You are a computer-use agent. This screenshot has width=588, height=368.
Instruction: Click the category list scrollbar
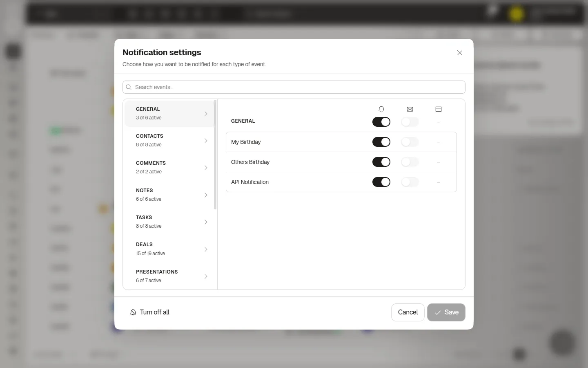(x=215, y=155)
